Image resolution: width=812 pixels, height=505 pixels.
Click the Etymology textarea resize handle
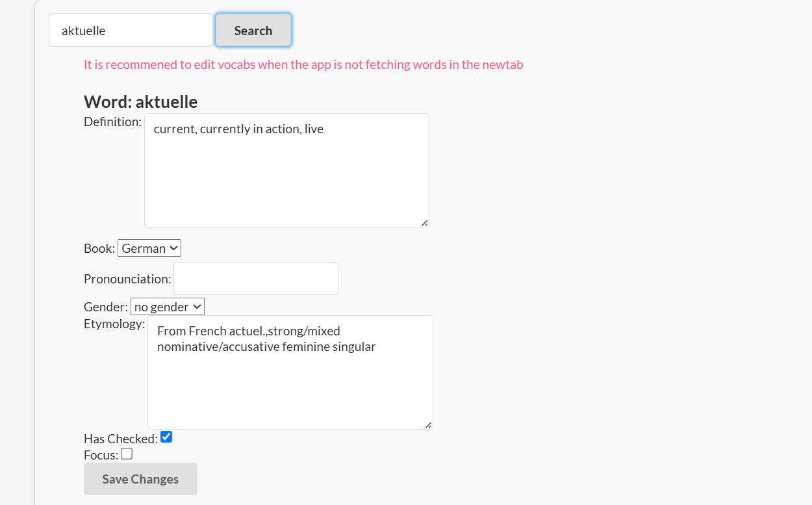click(428, 425)
